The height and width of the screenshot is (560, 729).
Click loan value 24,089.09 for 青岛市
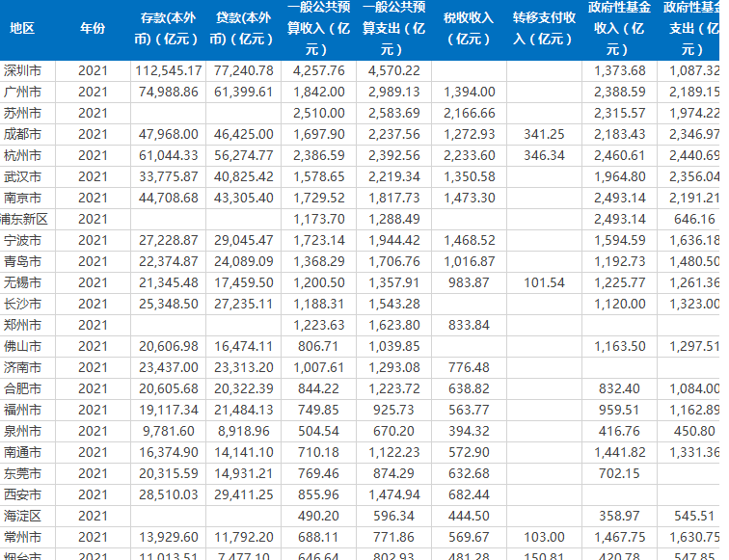point(244,261)
